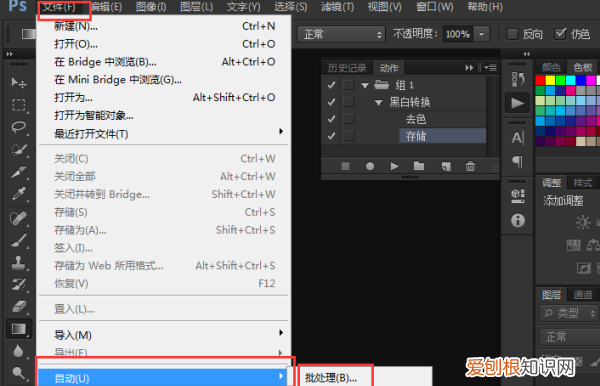600x386 pixels.
Task: Open the History panel dock icon
Action: tap(517, 79)
